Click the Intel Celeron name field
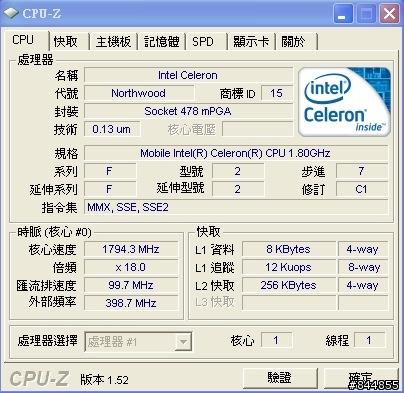The width and height of the screenshot is (404, 393). [x=188, y=75]
